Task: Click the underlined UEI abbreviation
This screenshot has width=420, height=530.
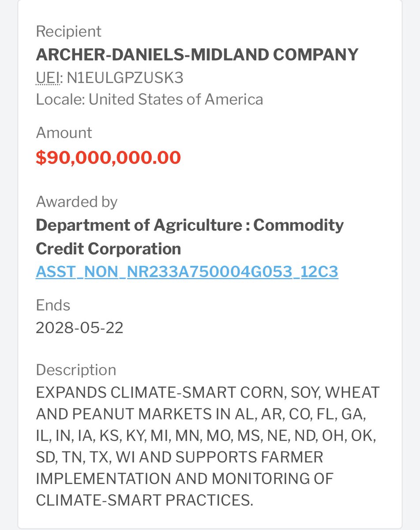Action: pos(47,78)
